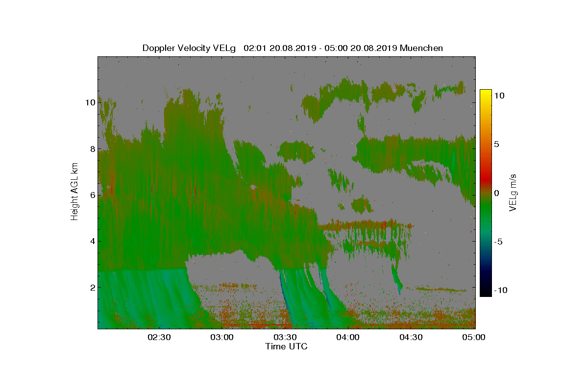This screenshot has height=392, width=588.
Task: Click the height tick label 4
Action: (x=92, y=241)
